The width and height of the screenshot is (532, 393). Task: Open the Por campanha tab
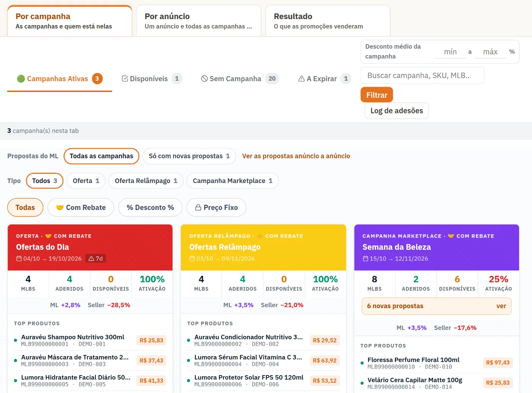tap(70, 21)
